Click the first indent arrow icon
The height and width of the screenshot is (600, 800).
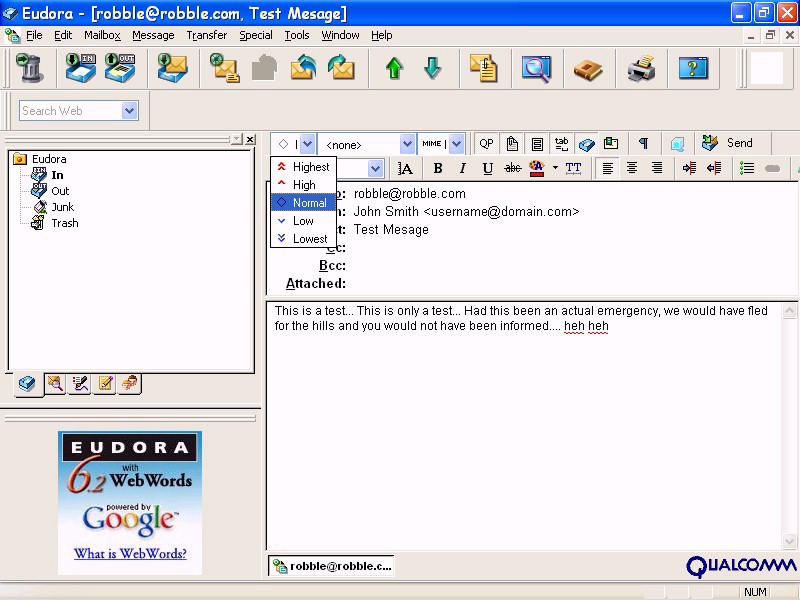point(689,168)
